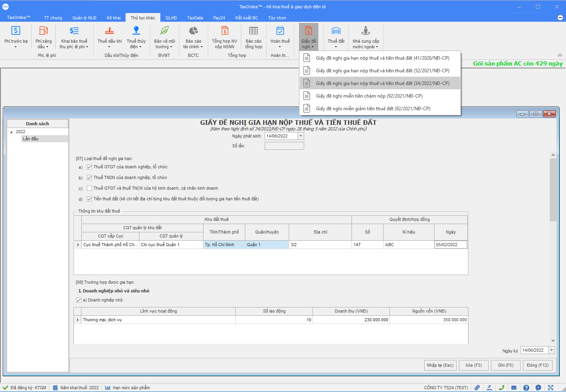Click the mail envelope icon in status bar

click(514, 388)
